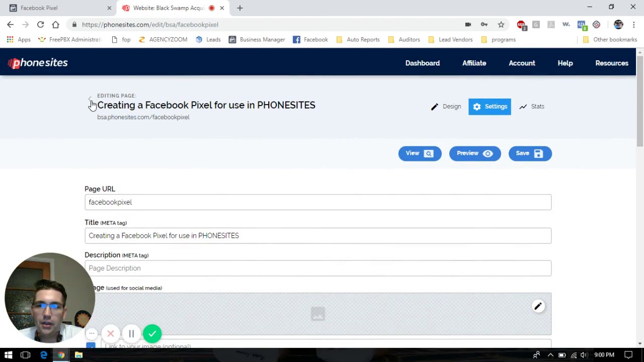Open the Auto Reports bookmark folder
Image resolution: width=644 pixels, height=362 pixels.
tap(358, 40)
